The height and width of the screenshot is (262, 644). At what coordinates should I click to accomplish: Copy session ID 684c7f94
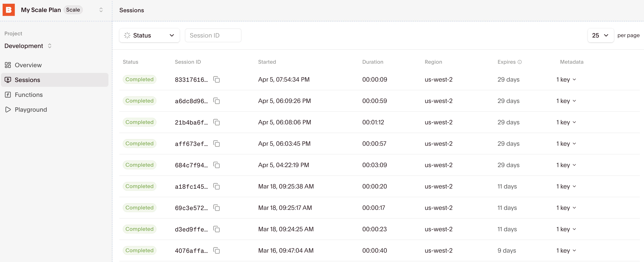click(216, 165)
